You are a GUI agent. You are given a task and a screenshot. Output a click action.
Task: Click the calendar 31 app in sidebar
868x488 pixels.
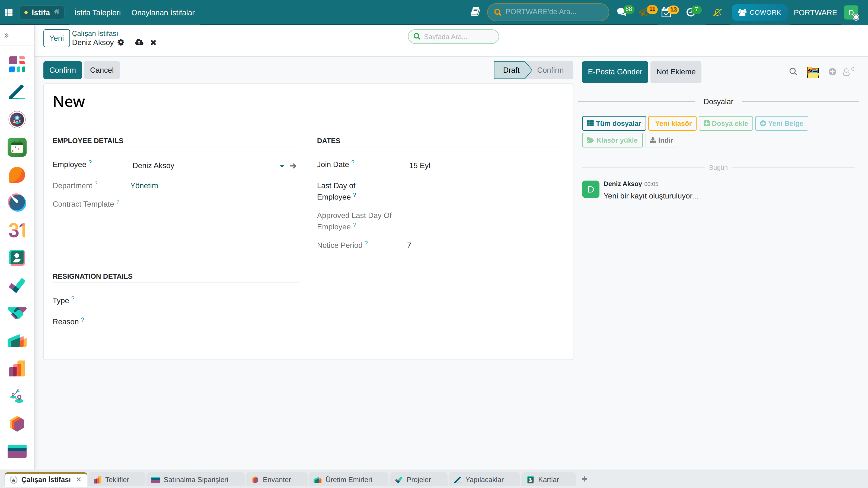pos(17,230)
